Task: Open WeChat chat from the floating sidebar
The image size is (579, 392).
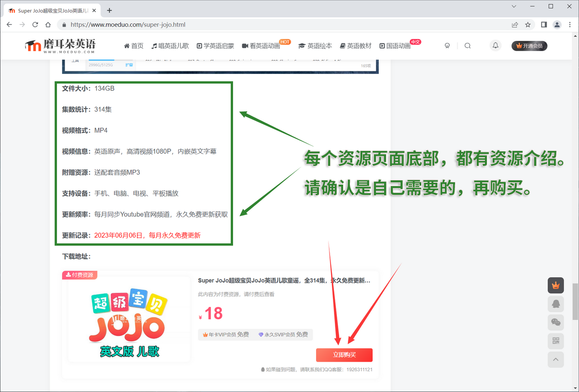Action: coord(555,322)
